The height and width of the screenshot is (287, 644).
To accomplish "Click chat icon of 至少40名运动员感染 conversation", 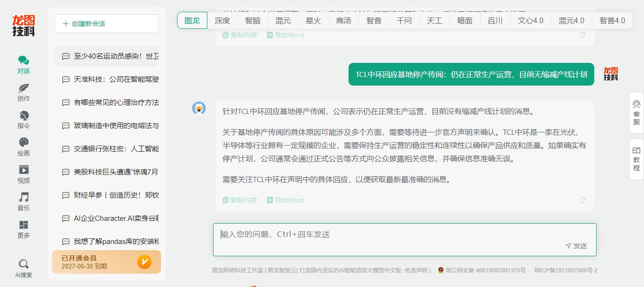I will (x=66, y=56).
